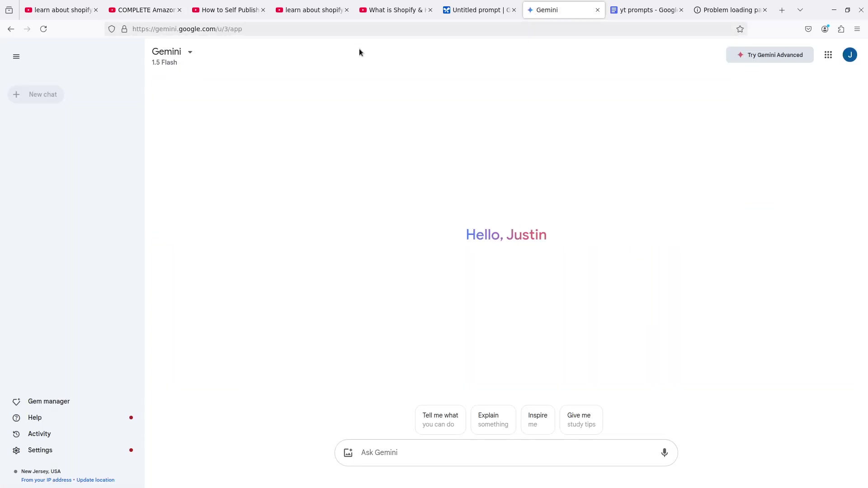
Task: Close the 'Untitled prompt' tab
Action: 514,10
